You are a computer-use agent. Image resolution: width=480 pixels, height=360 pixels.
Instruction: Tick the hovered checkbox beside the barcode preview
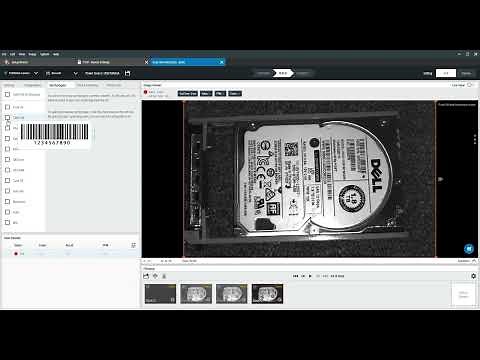pos(7,118)
